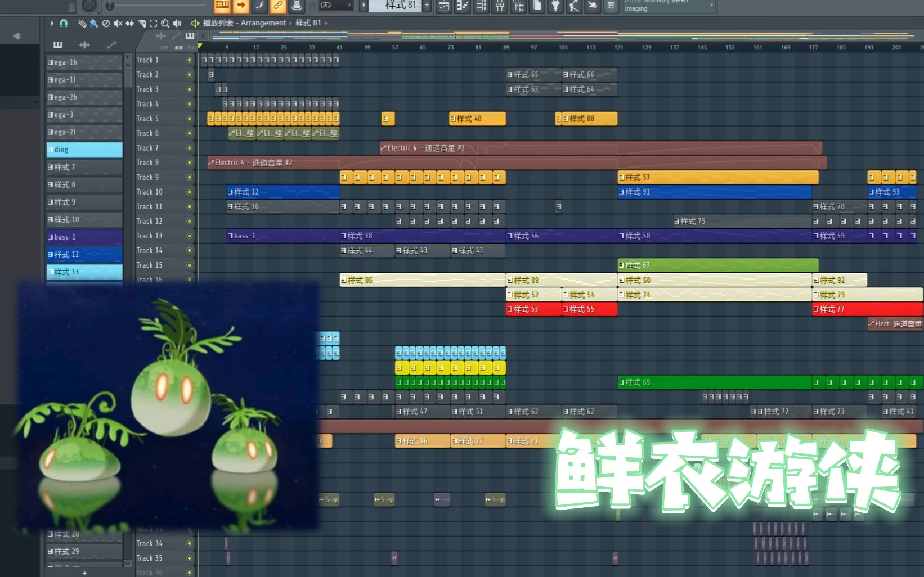Screen dimensions: 924x577
Task: Expand arrow after 样式 81 in breadcrumb
Action: pos(326,23)
